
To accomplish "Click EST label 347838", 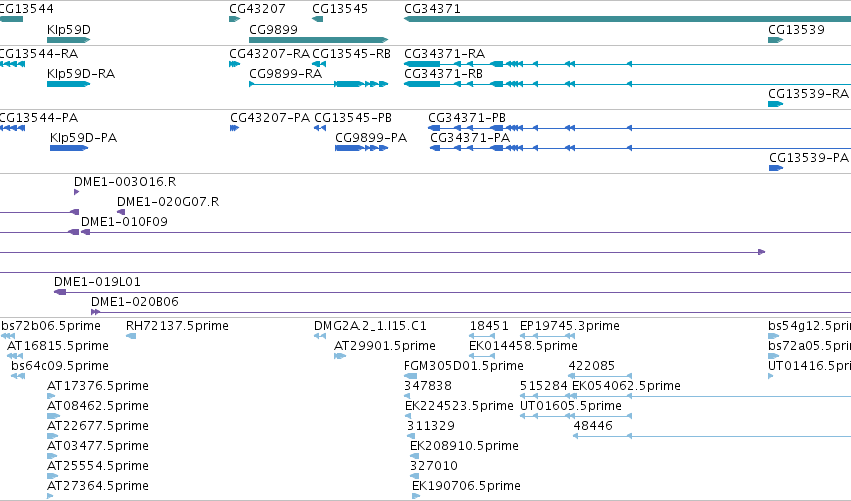I will [428, 386].
